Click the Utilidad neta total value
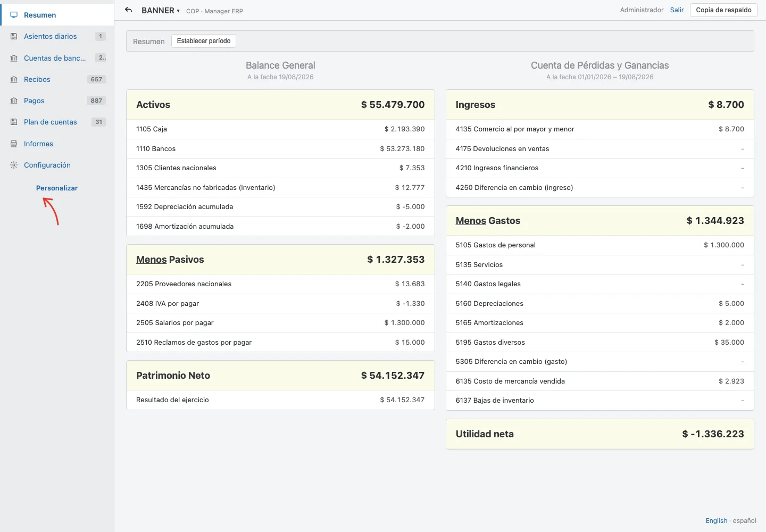The width and height of the screenshot is (766, 532). [x=713, y=434]
